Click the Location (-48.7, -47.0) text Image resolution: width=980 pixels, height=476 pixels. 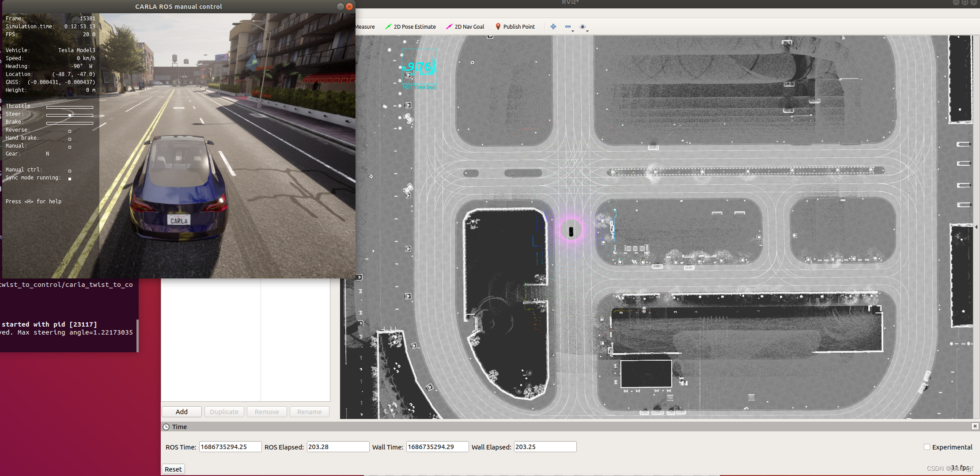(74, 74)
